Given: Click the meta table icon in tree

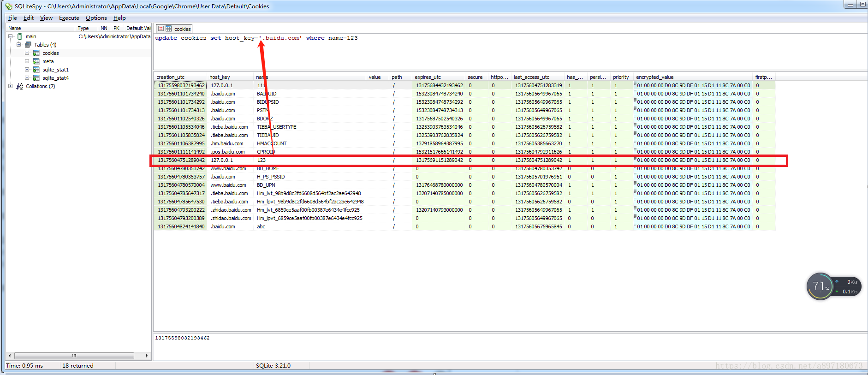Looking at the screenshot, I should point(36,61).
